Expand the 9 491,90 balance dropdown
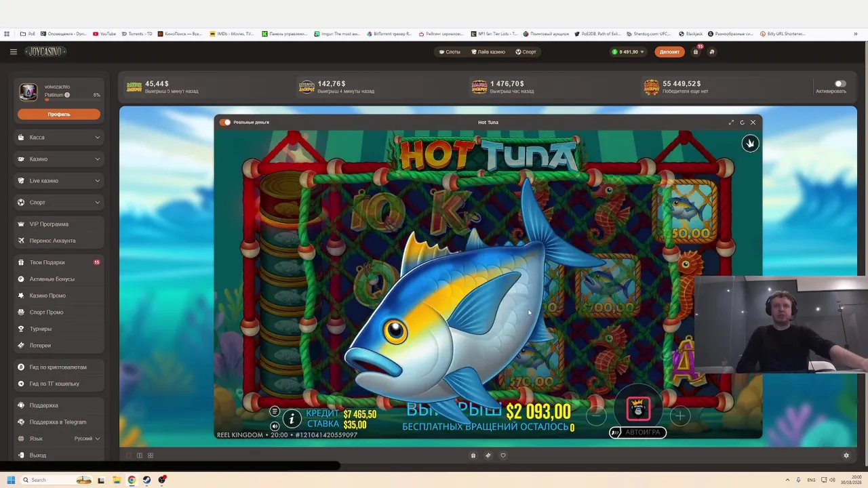The width and height of the screenshot is (868, 488). pyautogui.click(x=628, y=52)
